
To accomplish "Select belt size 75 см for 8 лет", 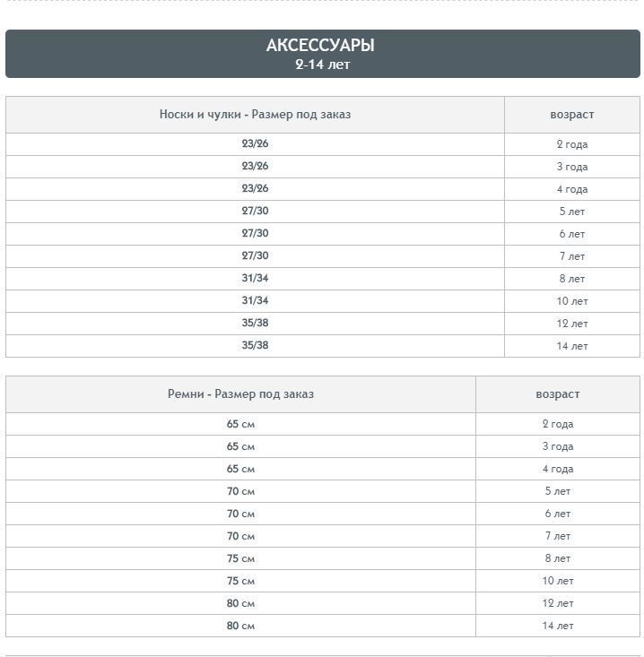I will tap(240, 558).
